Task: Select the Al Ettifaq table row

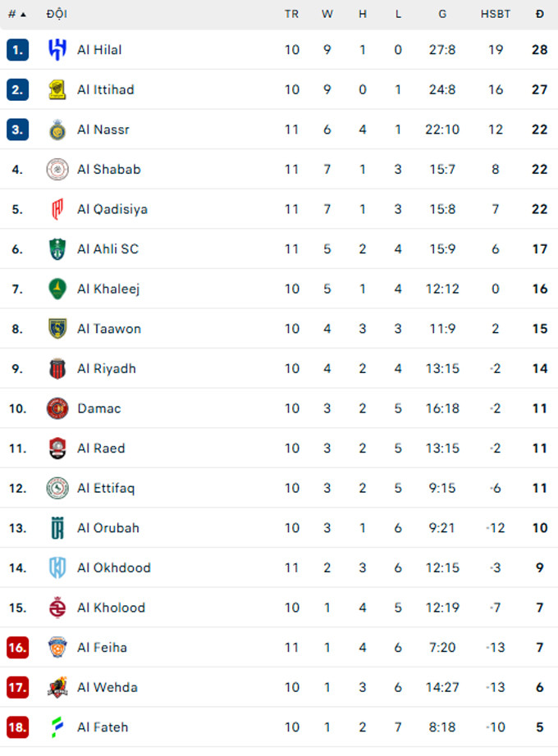Action: (279, 488)
